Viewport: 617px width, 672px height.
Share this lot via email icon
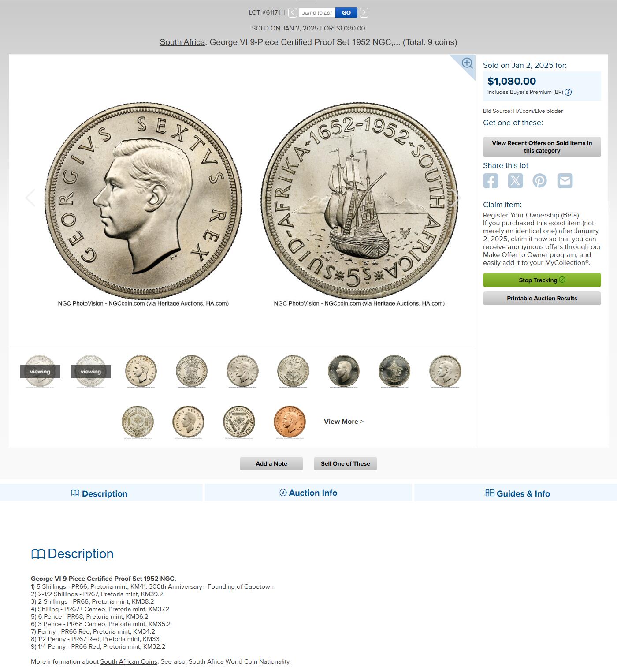(x=565, y=181)
